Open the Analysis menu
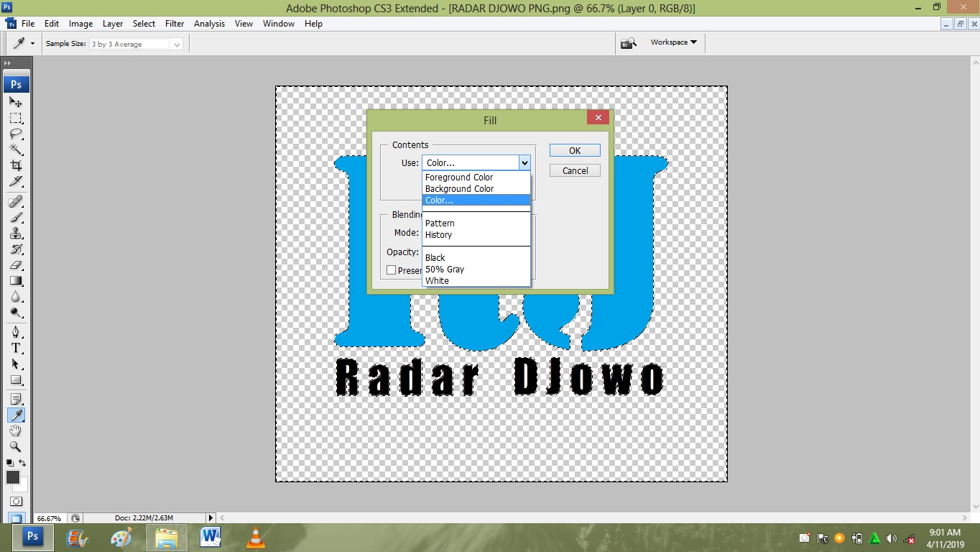Screen dimensions: 980x552 tap(209, 24)
